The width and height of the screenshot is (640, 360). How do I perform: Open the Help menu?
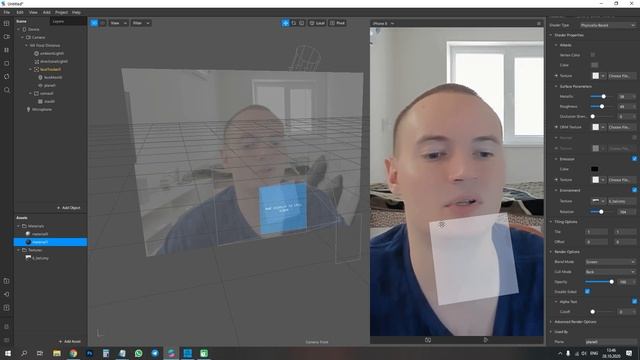pyautogui.click(x=76, y=12)
